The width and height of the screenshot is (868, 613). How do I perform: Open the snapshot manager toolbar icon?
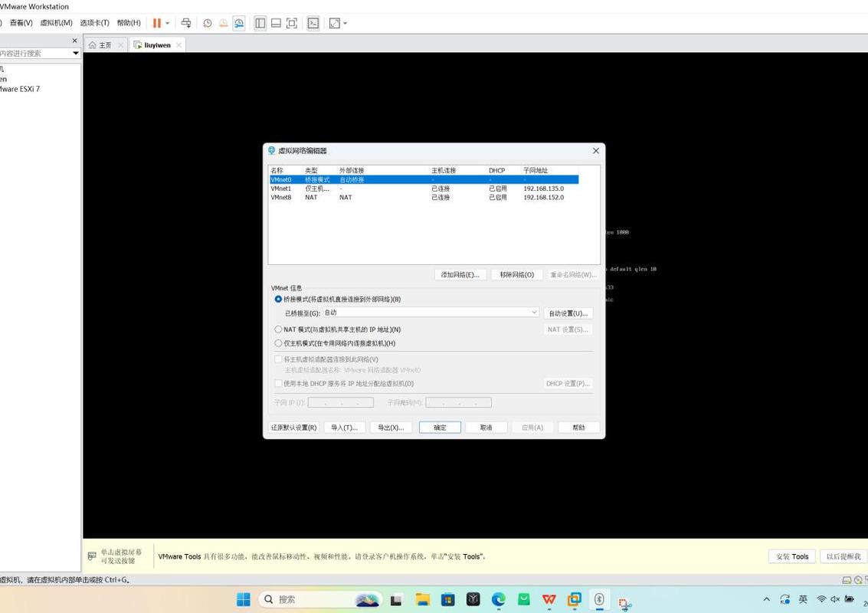(x=238, y=23)
